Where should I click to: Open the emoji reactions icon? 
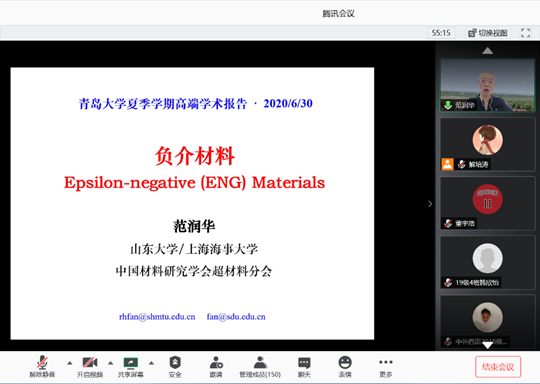(345, 366)
